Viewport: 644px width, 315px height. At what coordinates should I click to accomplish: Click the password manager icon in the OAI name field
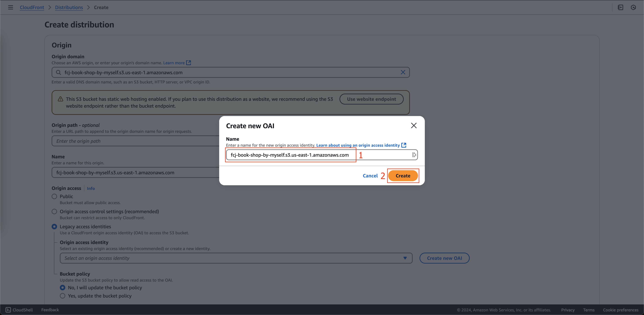(414, 155)
